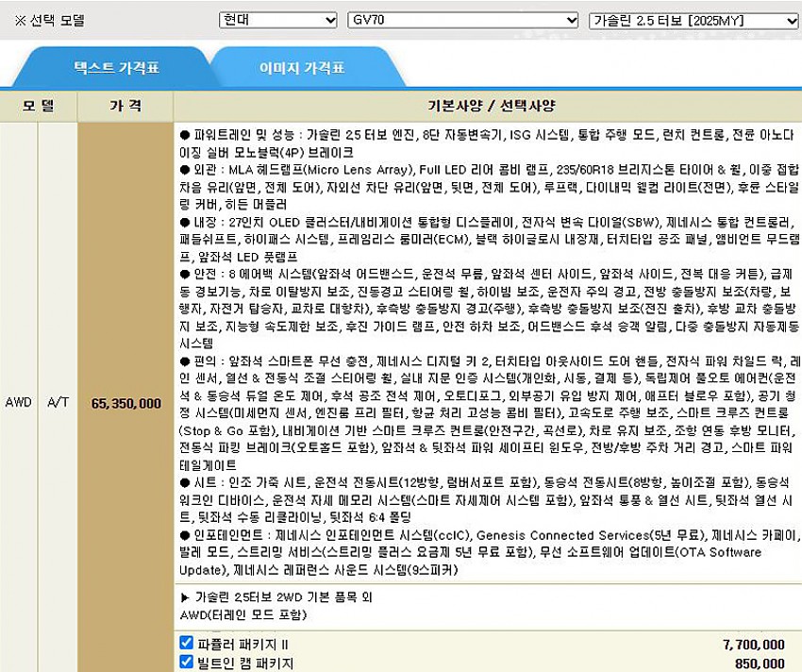Switch to the 텍스트 가격표 tab
This screenshot has width=802, height=672.
point(116,68)
